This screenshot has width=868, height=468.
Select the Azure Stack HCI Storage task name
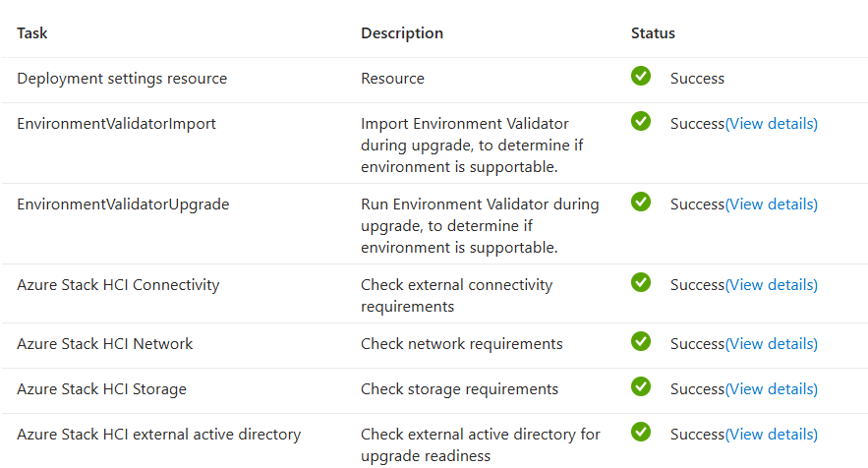click(101, 389)
